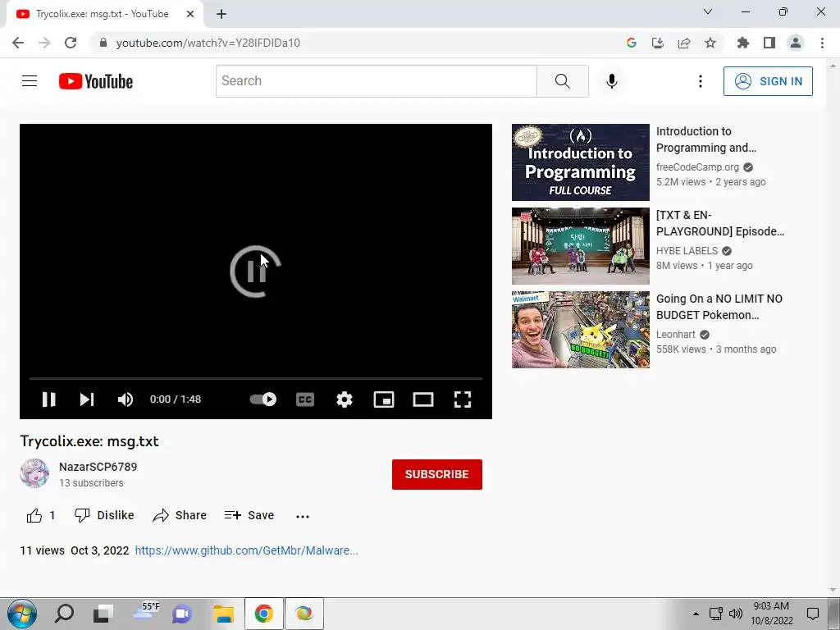The height and width of the screenshot is (630, 840).
Task: Open the github.com/GetMbr link
Action: pyautogui.click(x=246, y=550)
